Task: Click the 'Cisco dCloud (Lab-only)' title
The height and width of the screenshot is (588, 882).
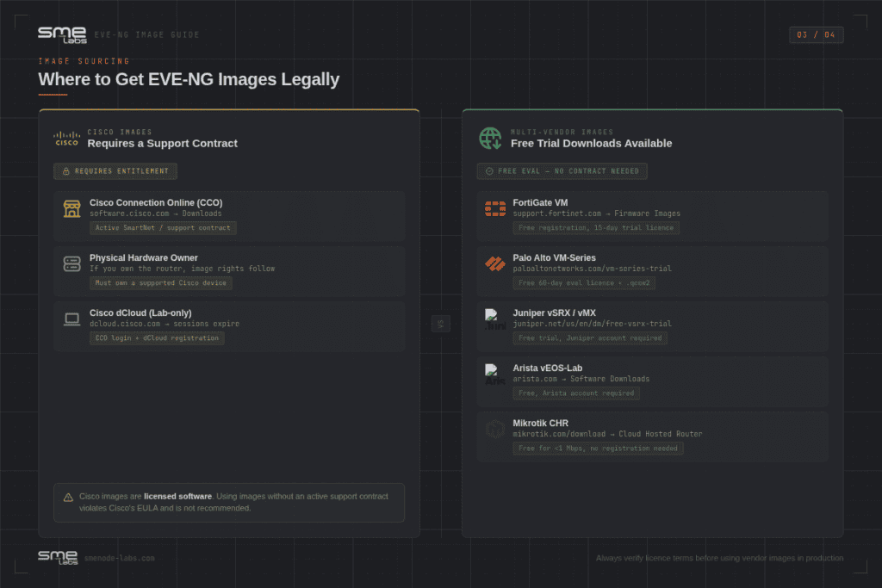Action: point(140,313)
